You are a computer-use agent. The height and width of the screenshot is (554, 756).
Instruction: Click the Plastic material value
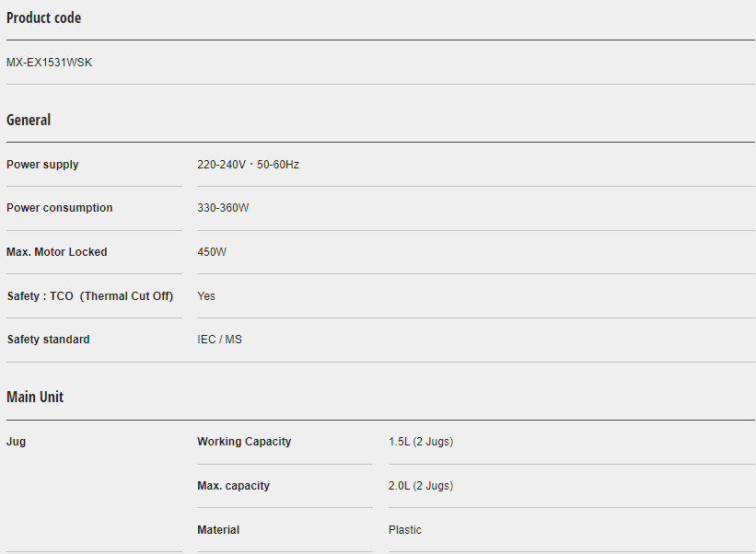[x=405, y=530]
